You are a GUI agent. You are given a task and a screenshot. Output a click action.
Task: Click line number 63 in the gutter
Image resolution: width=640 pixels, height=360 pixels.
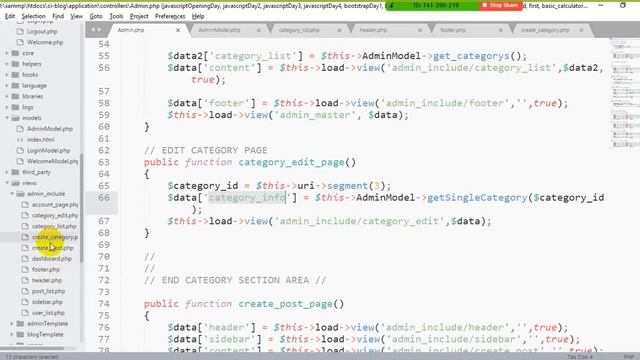tap(104, 162)
